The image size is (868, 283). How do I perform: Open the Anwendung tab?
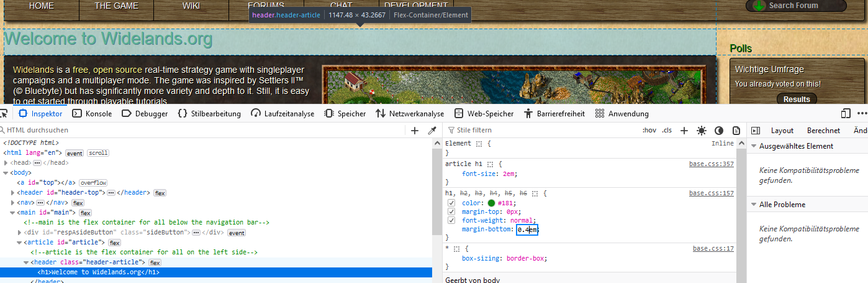pos(622,114)
